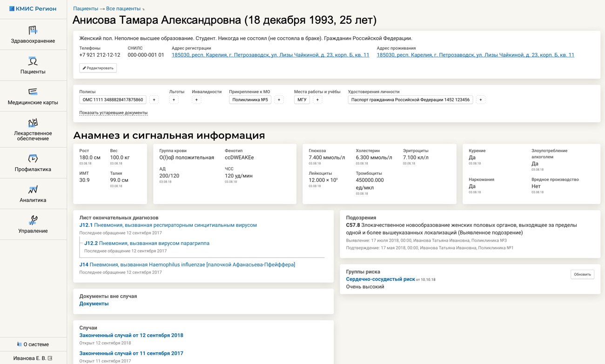Screen dimensions: 605x364
Task: Open the Аналитика sidebar icon
Action: coord(33,190)
